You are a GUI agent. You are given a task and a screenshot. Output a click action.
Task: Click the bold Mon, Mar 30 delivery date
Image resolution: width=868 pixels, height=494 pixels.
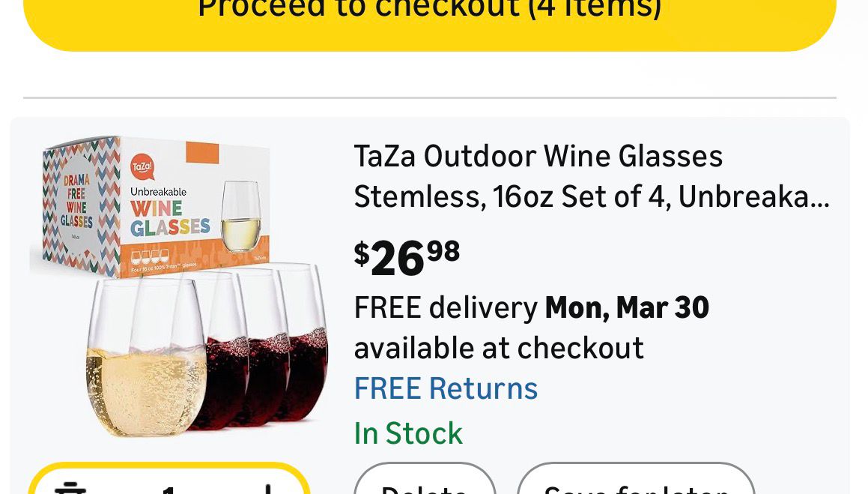(626, 308)
